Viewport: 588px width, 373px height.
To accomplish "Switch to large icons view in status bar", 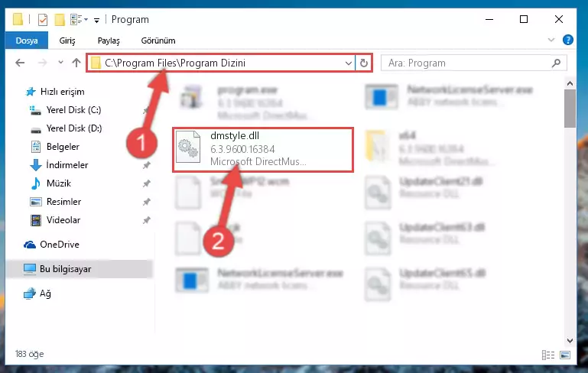I will (x=565, y=355).
